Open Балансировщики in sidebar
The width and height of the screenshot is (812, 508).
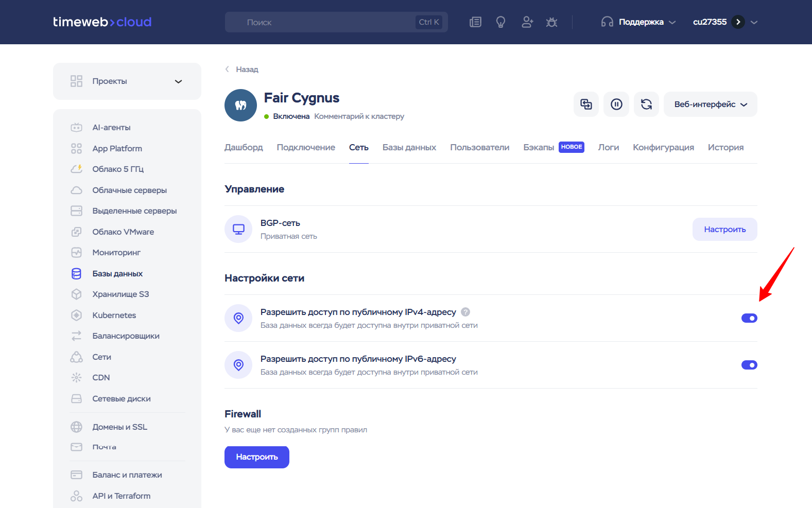click(126, 336)
